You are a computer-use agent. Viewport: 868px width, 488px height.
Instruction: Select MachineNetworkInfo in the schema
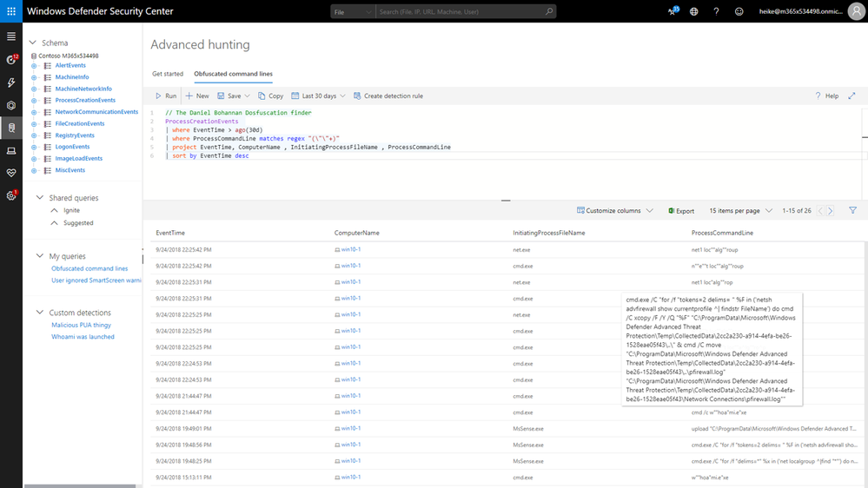pos(83,89)
